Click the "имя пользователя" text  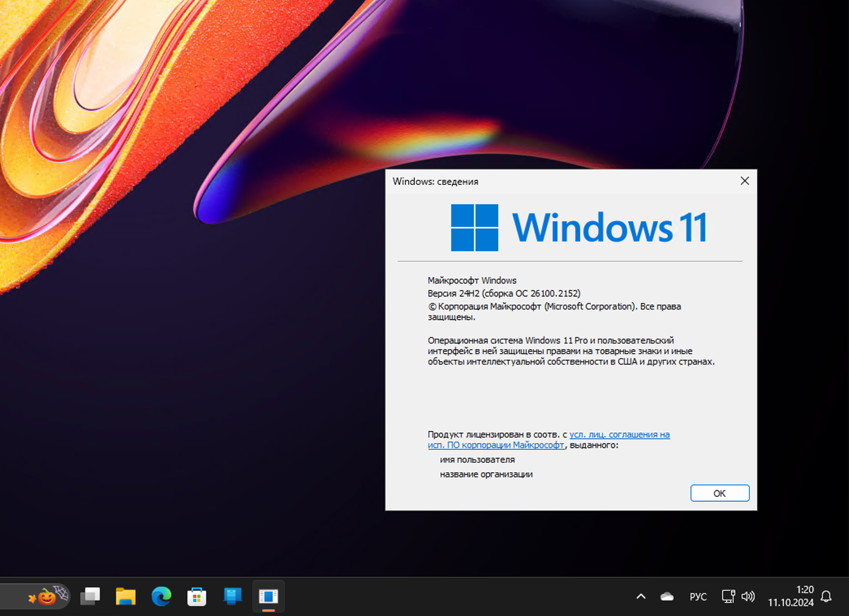click(477, 460)
